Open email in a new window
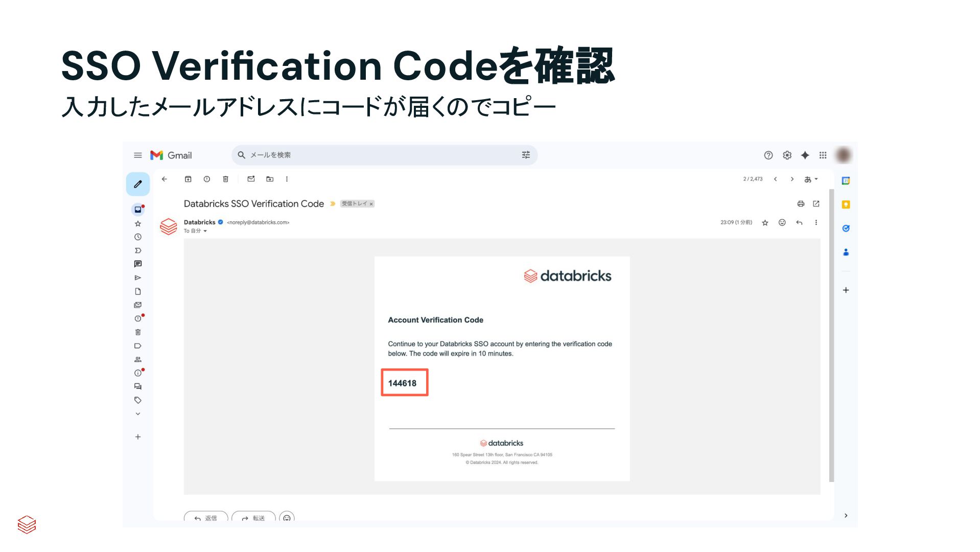 pyautogui.click(x=816, y=203)
